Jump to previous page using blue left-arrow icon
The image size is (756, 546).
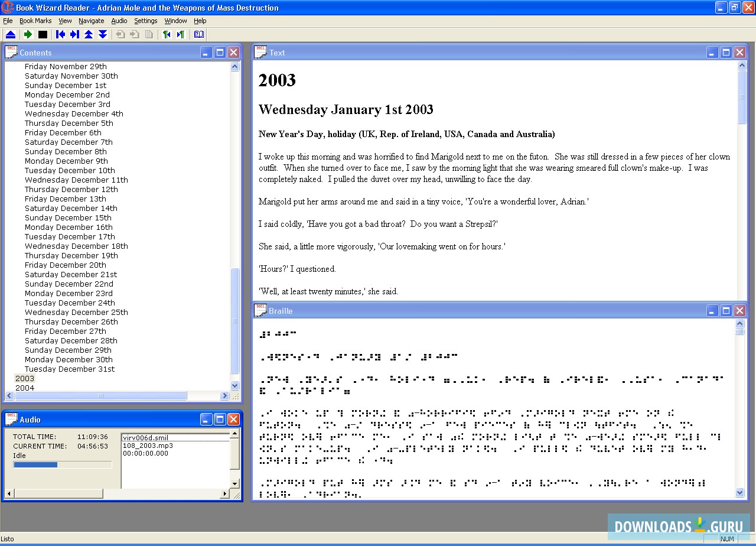(x=60, y=34)
